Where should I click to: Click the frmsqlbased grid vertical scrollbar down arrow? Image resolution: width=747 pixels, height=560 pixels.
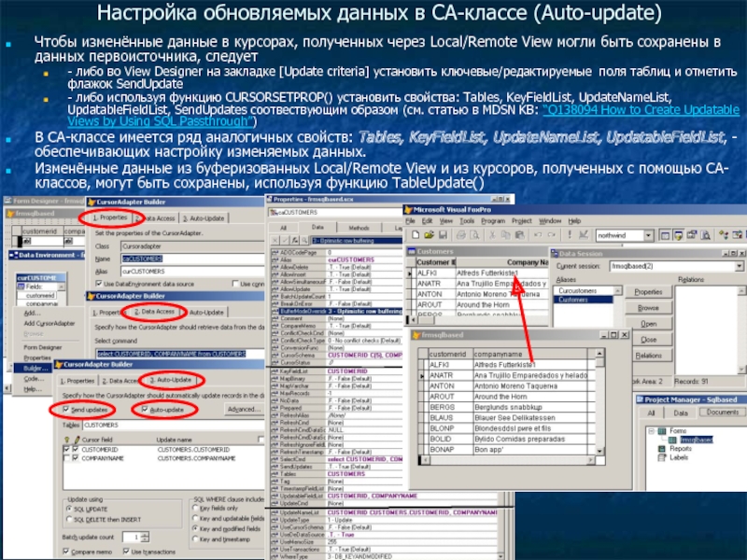click(x=599, y=450)
